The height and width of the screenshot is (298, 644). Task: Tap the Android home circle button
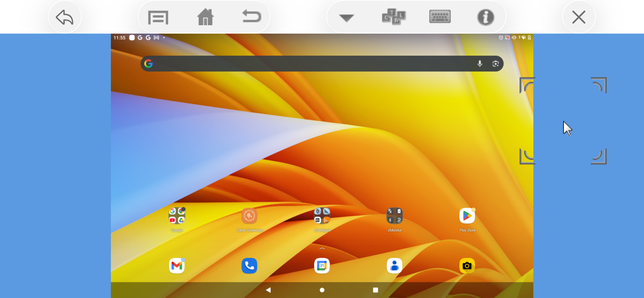click(322, 290)
